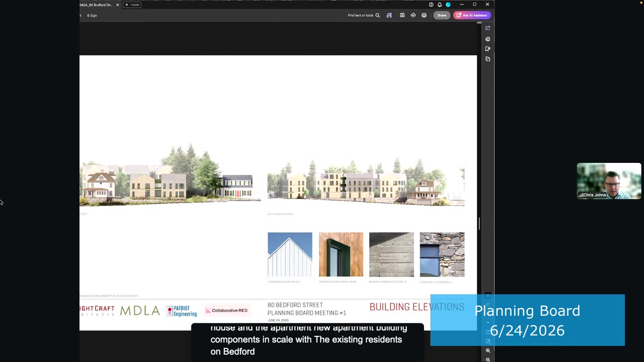This screenshot has width=644, height=362.
Task: Upload document to cloud
Action: (x=413, y=15)
